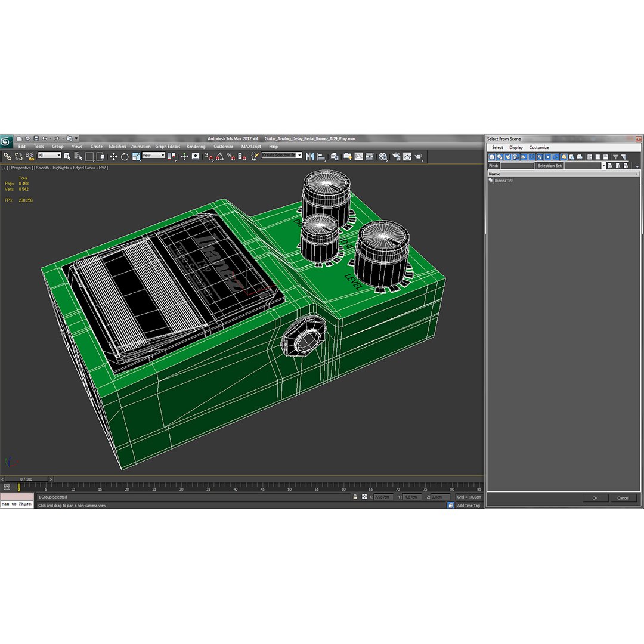
Task: Click the Perspective viewport label
Action: click(20, 168)
